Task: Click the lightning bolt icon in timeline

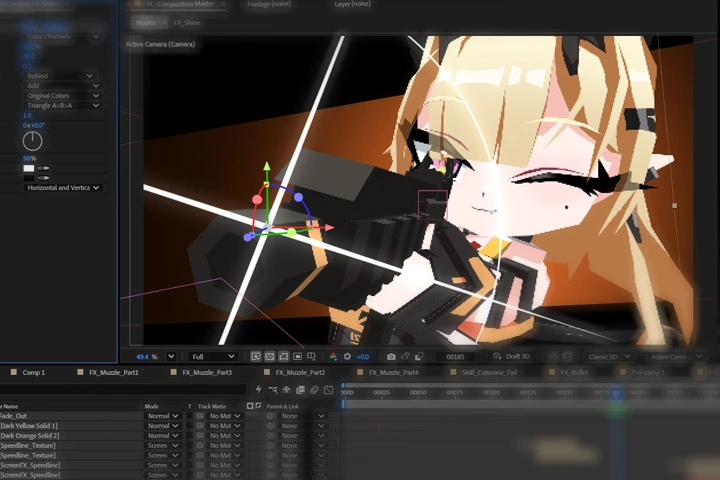Action: 259,390
